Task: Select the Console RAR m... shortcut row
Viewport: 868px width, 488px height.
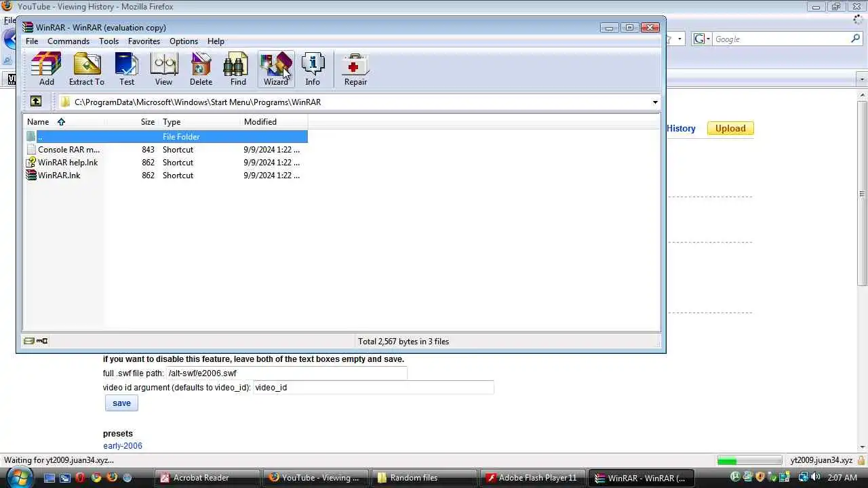Action: [x=166, y=150]
